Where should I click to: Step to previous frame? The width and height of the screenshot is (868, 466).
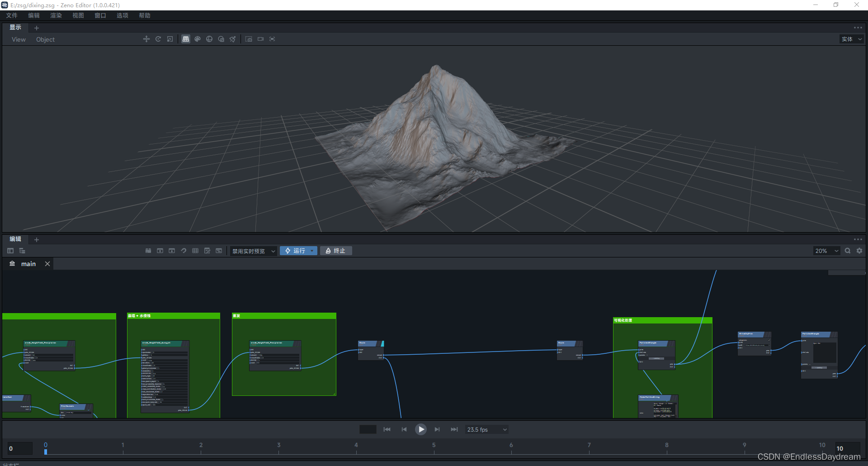404,429
